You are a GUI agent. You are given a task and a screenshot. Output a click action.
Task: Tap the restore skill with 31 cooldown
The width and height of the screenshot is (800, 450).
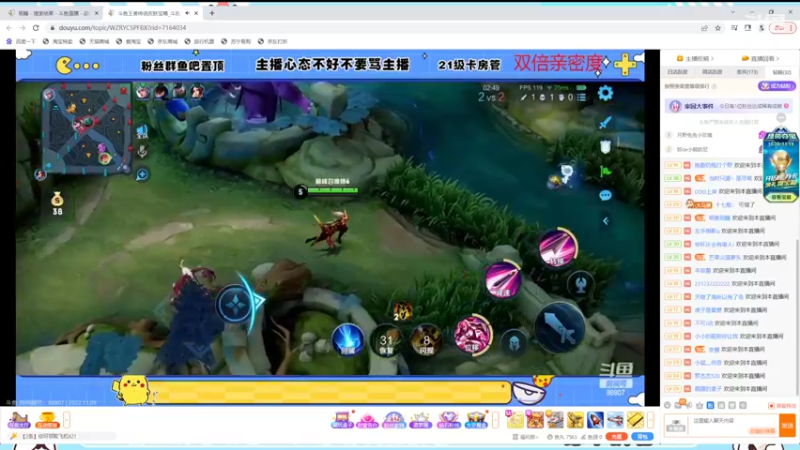coord(386,341)
